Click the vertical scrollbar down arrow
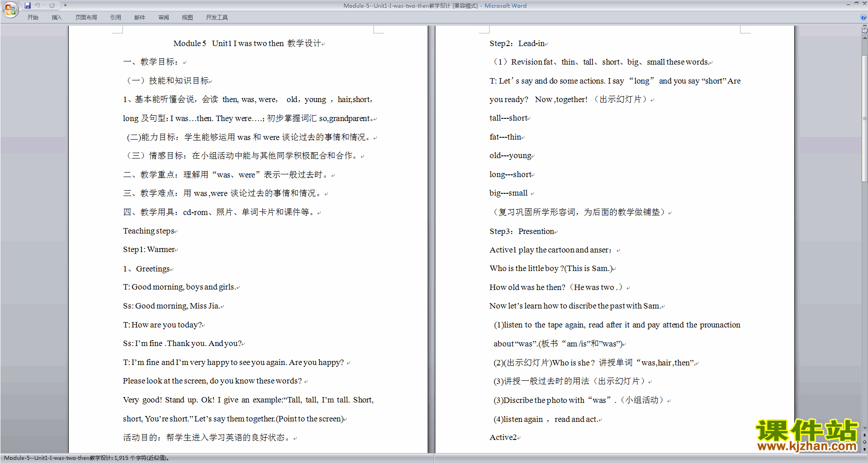The image size is (868, 463). tap(864, 428)
